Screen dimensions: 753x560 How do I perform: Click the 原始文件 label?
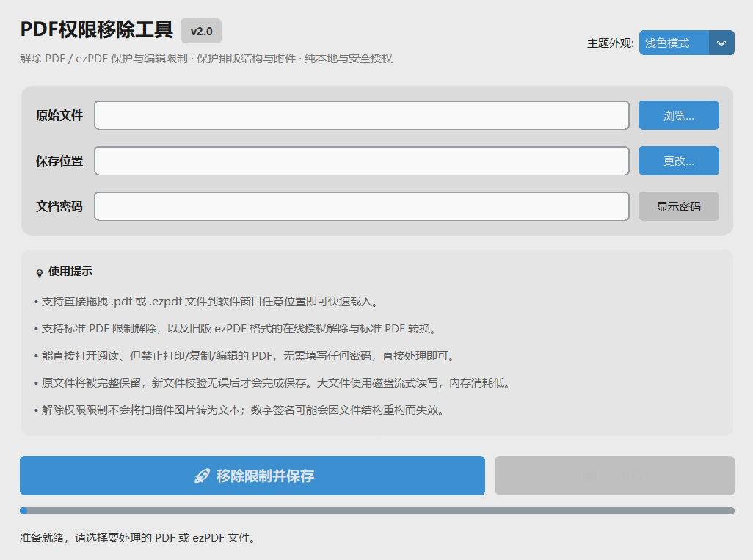pyautogui.click(x=59, y=115)
